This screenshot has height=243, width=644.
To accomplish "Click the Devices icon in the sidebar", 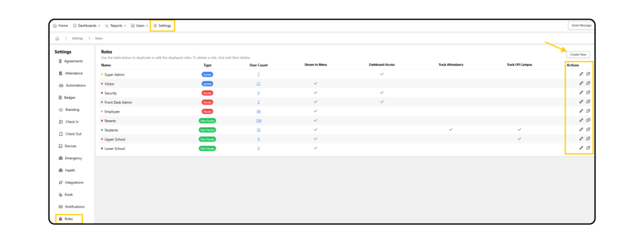I will tap(60, 146).
